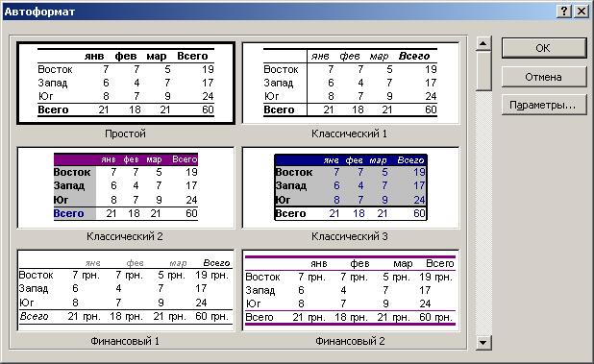Click the Отмена button
This screenshot has width=594, height=364.
tap(544, 77)
